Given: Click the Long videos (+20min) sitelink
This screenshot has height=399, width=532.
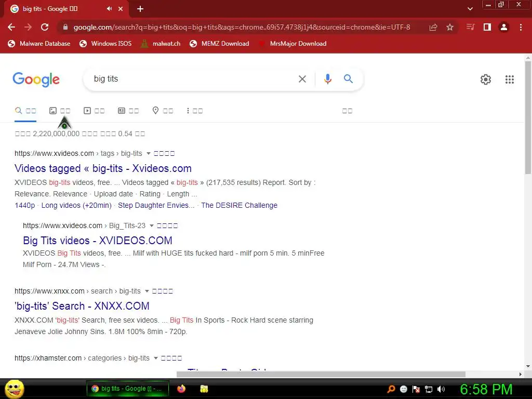Looking at the screenshot, I should point(76,206).
